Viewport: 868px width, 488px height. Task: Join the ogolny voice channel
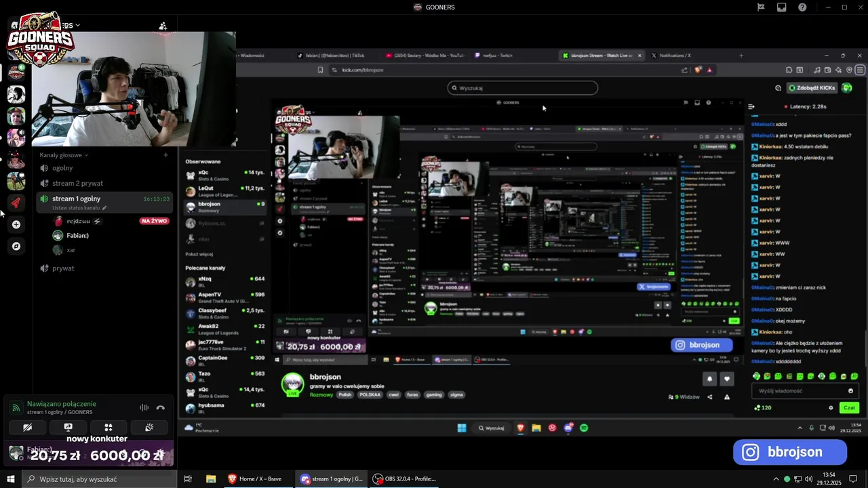(x=105, y=168)
